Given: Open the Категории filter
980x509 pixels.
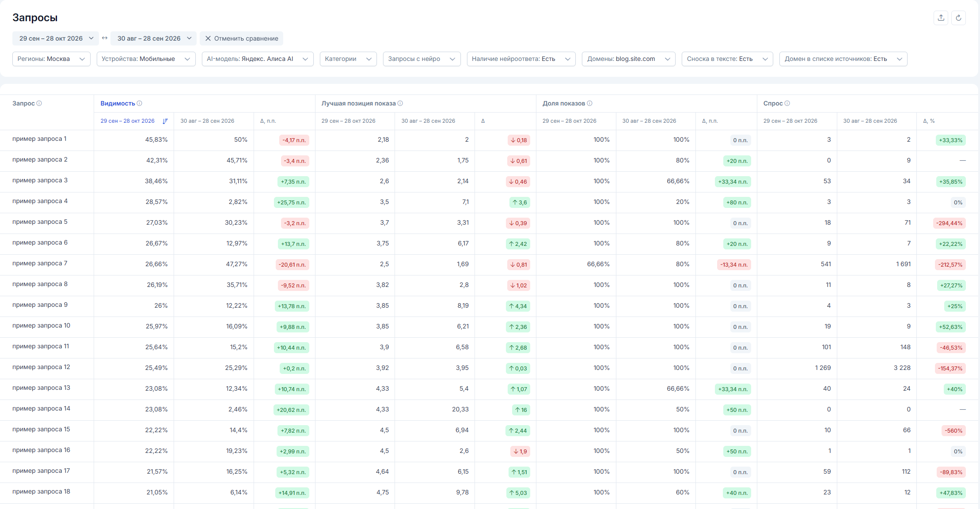Looking at the screenshot, I should pos(348,59).
